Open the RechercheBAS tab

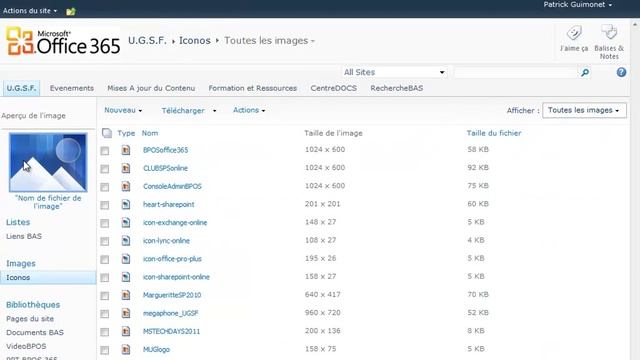click(397, 88)
